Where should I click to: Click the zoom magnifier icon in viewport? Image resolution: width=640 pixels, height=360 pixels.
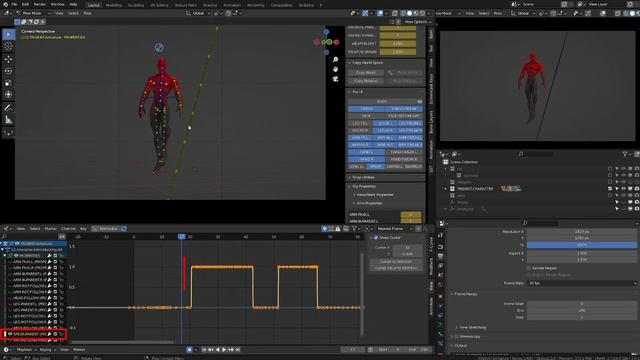coord(335,60)
